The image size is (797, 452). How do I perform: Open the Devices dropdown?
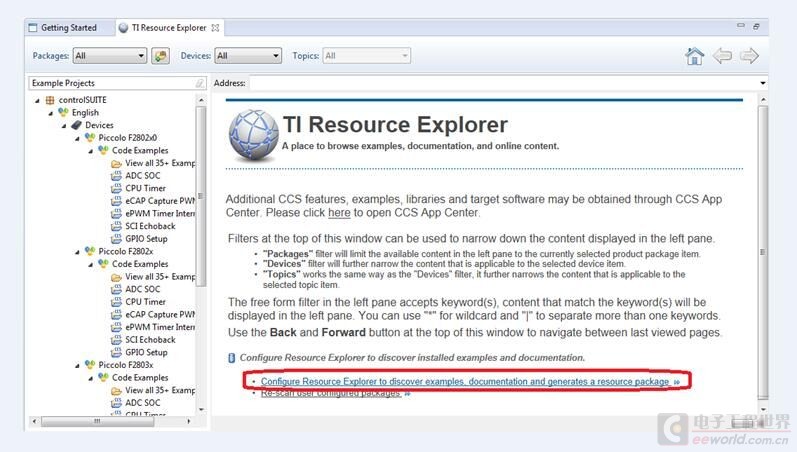(248, 55)
